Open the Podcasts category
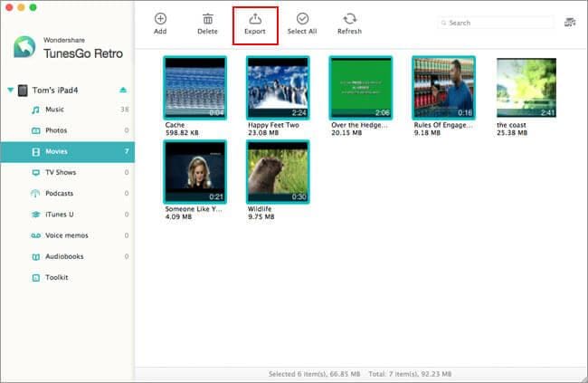The image size is (588, 383). 68,194
